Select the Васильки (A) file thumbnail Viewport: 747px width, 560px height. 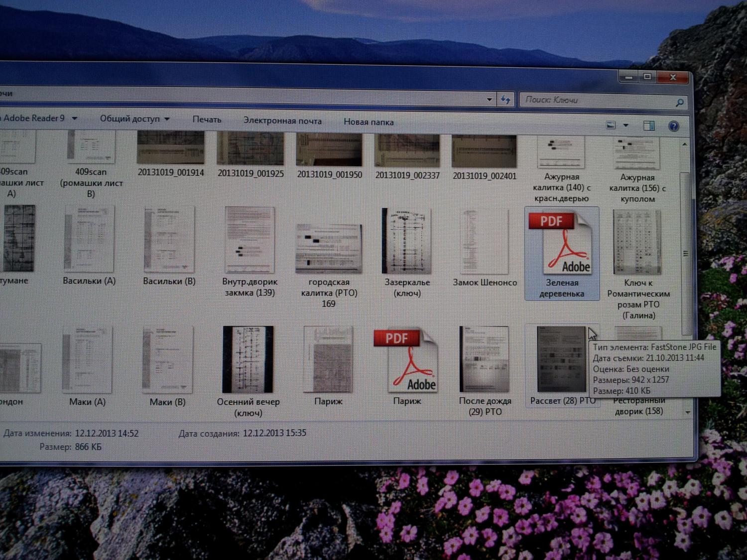[x=89, y=240]
